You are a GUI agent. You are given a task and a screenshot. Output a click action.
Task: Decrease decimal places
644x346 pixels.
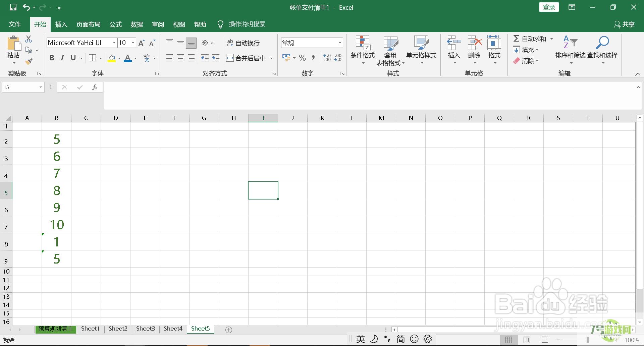coord(338,58)
